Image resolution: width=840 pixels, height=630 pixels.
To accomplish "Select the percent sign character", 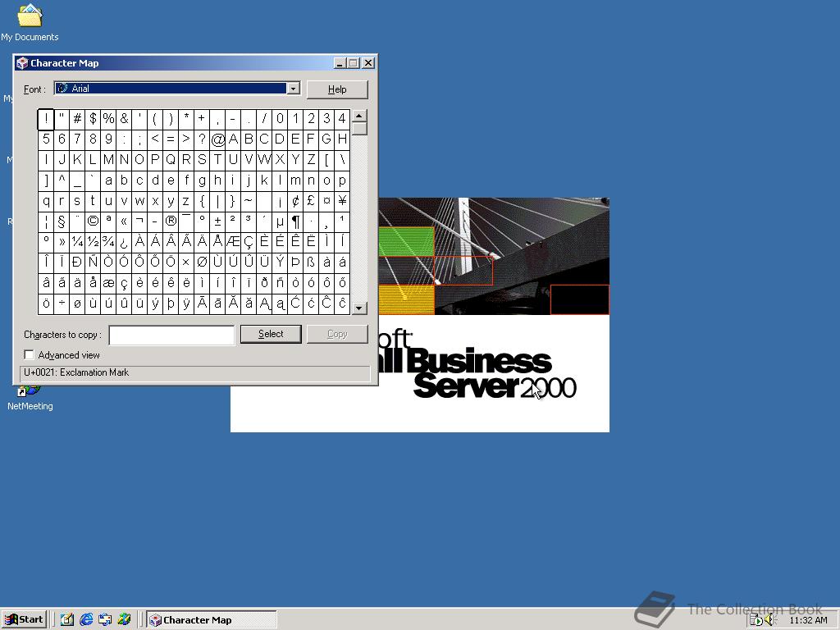I will [x=108, y=119].
